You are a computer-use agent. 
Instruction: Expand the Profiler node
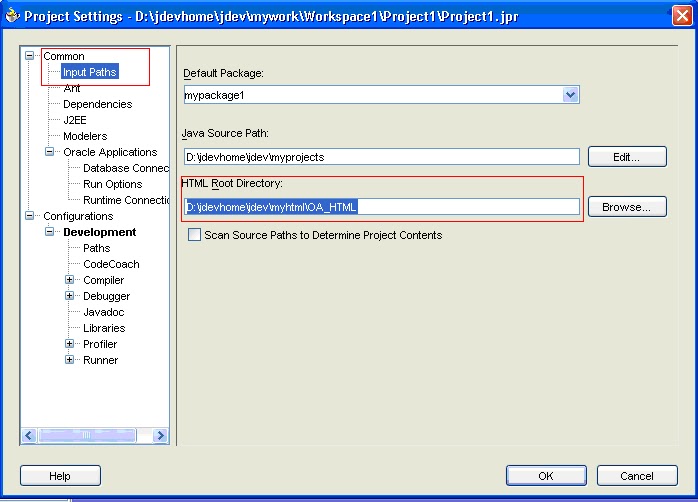tap(69, 344)
